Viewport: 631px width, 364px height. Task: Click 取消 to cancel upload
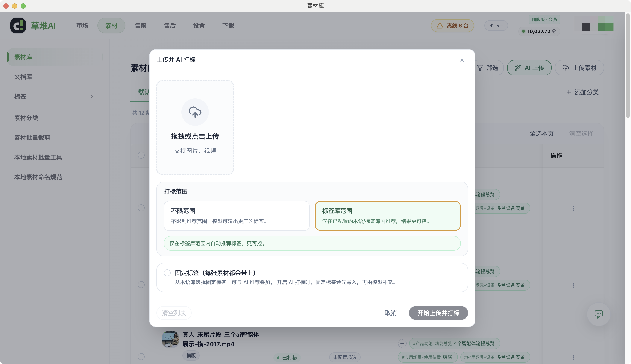390,313
